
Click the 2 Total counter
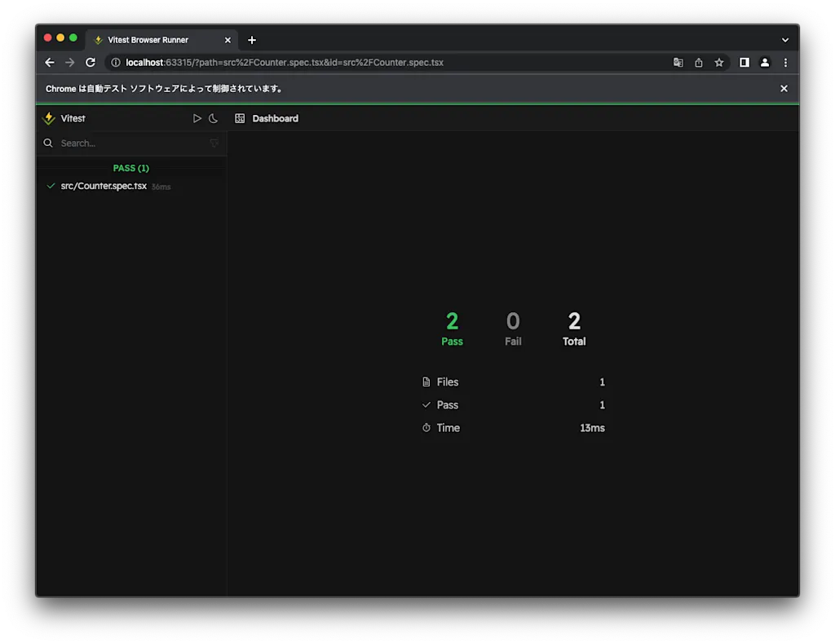click(574, 329)
